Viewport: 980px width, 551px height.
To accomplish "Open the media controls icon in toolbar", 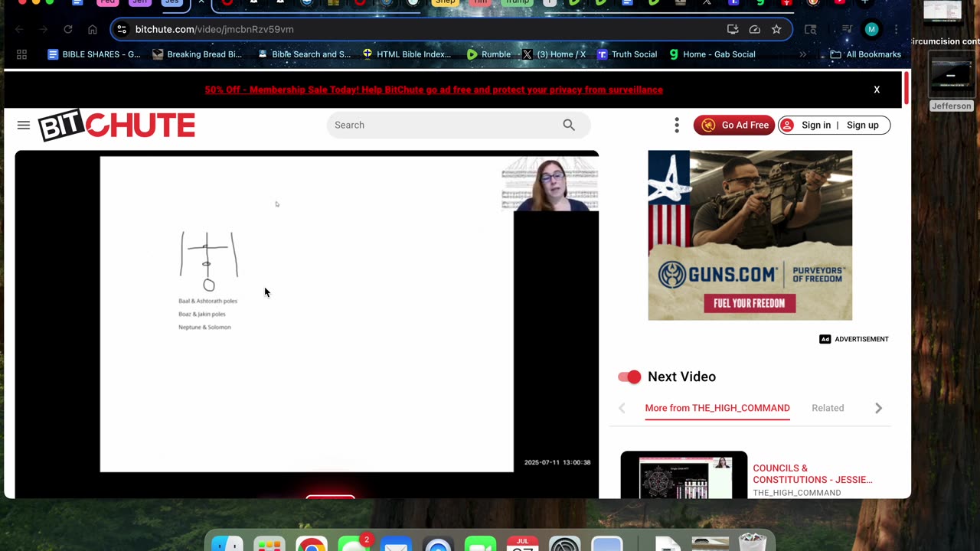I will coord(847,29).
